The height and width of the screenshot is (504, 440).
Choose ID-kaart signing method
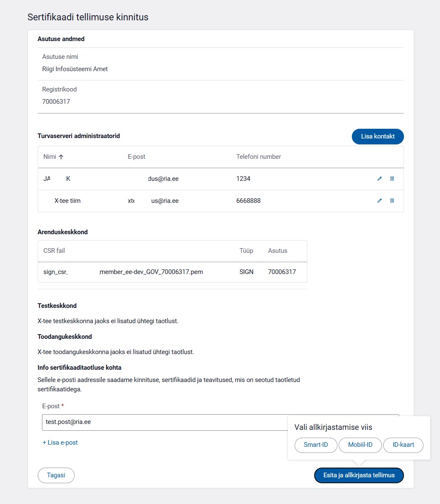click(x=403, y=445)
